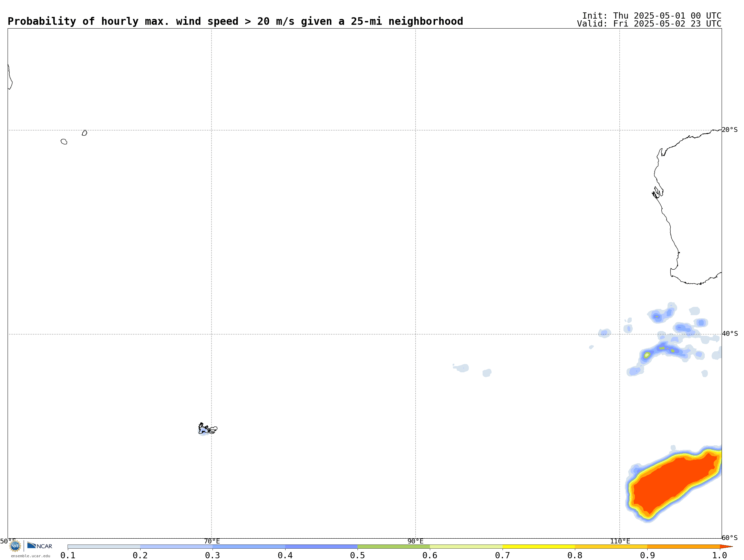
Task: Click the 40°S latitude label
Action: pyautogui.click(x=730, y=334)
